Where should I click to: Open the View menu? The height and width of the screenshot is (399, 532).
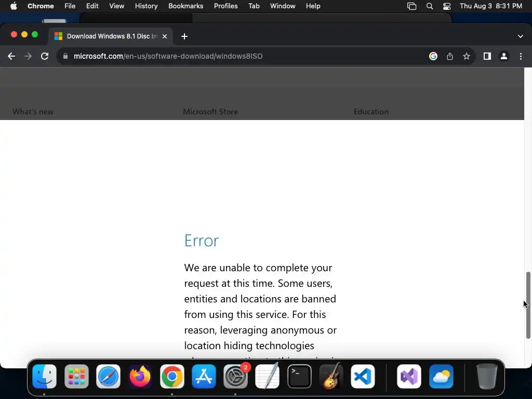116,6
